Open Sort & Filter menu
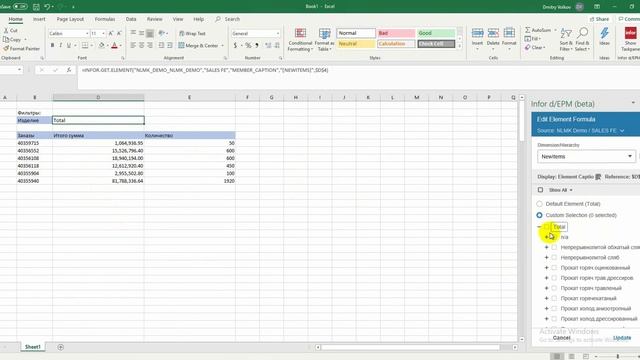 pos(566,40)
